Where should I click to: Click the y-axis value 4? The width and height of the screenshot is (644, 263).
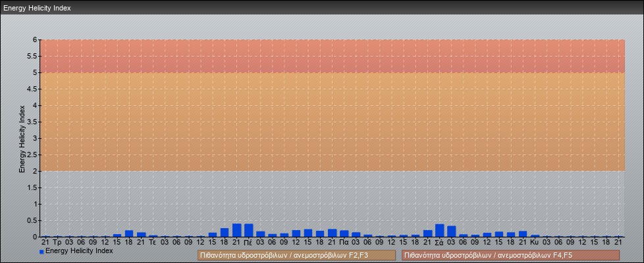(x=36, y=105)
